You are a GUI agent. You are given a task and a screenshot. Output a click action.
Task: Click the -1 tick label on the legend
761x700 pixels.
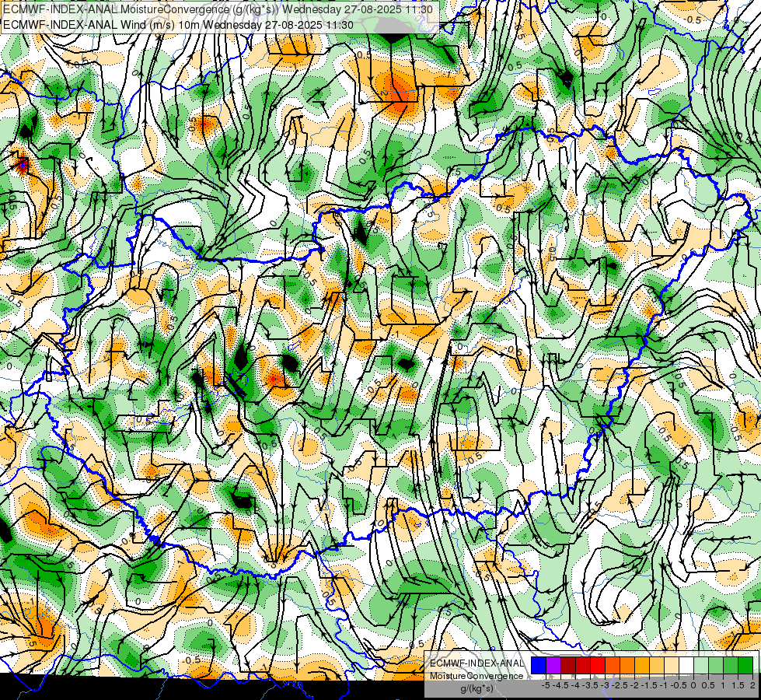[664, 685]
